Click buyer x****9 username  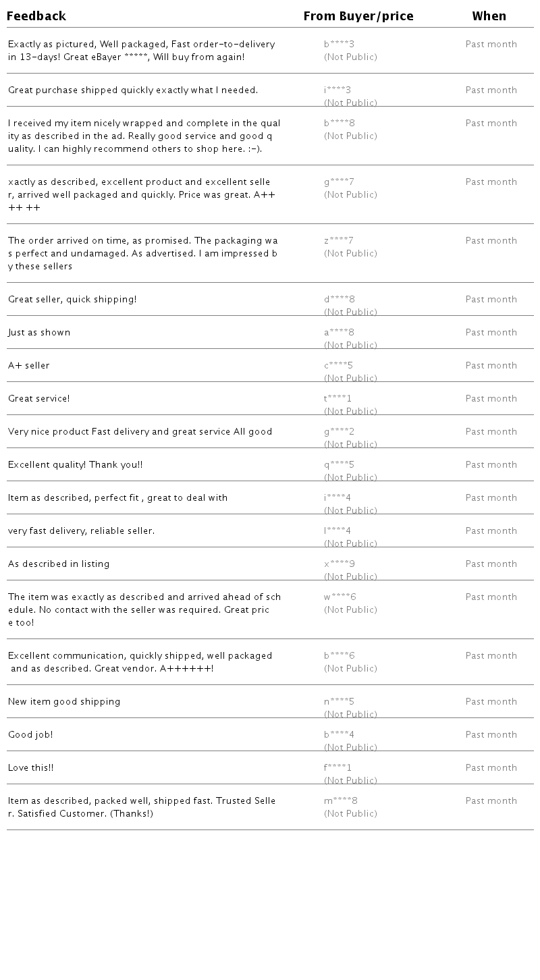(x=340, y=564)
